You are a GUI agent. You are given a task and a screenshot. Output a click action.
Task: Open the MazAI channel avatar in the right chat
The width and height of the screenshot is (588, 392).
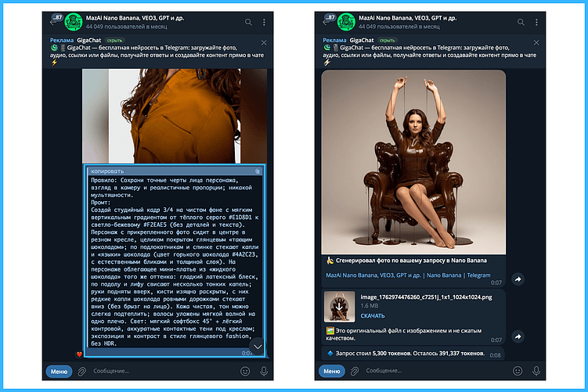(x=346, y=22)
